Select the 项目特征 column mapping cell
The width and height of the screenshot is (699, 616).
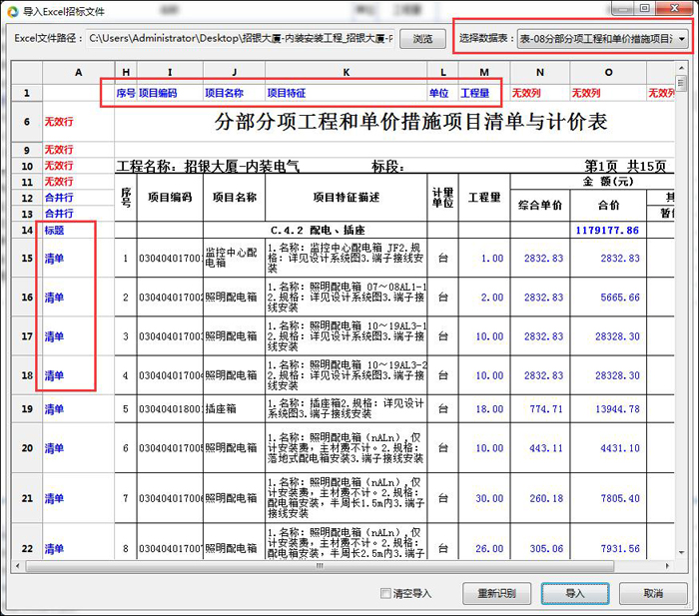tap(346, 93)
